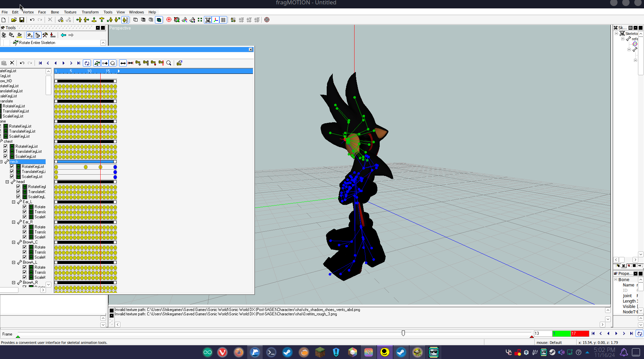Click the Save file icon in main toolbar
Viewport: 644px width, 359px height.
(x=22, y=20)
